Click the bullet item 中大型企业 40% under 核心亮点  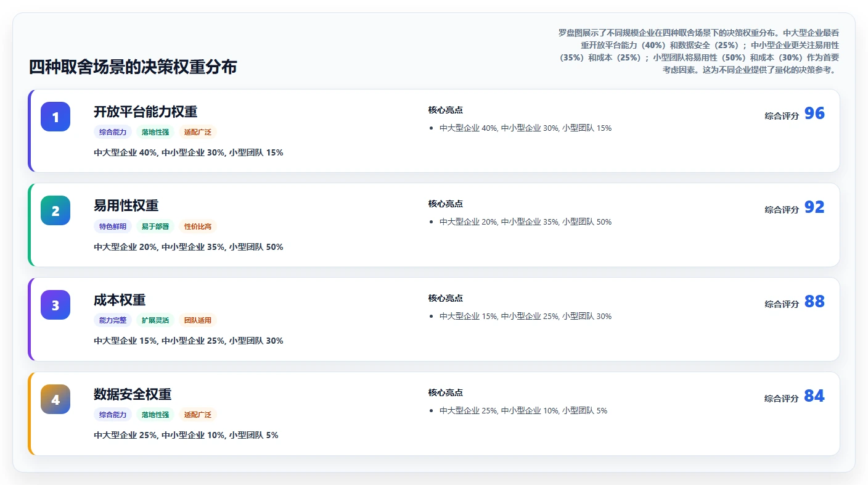pyautogui.click(x=525, y=128)
